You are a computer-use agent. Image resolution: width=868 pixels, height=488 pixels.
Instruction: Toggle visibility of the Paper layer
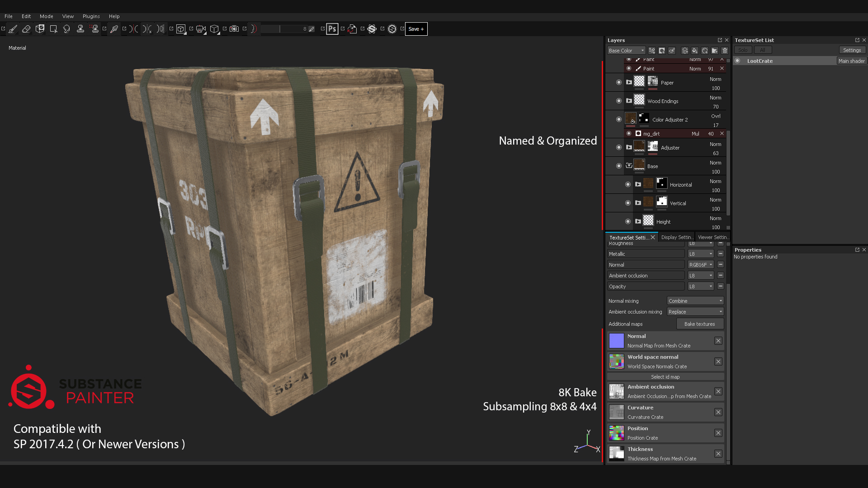click(619, 82)
